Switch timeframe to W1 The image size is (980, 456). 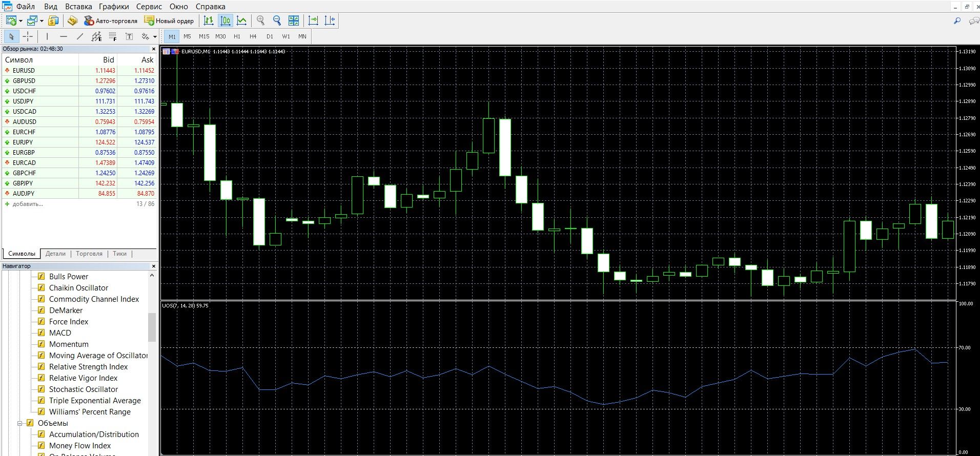[286, 36]
